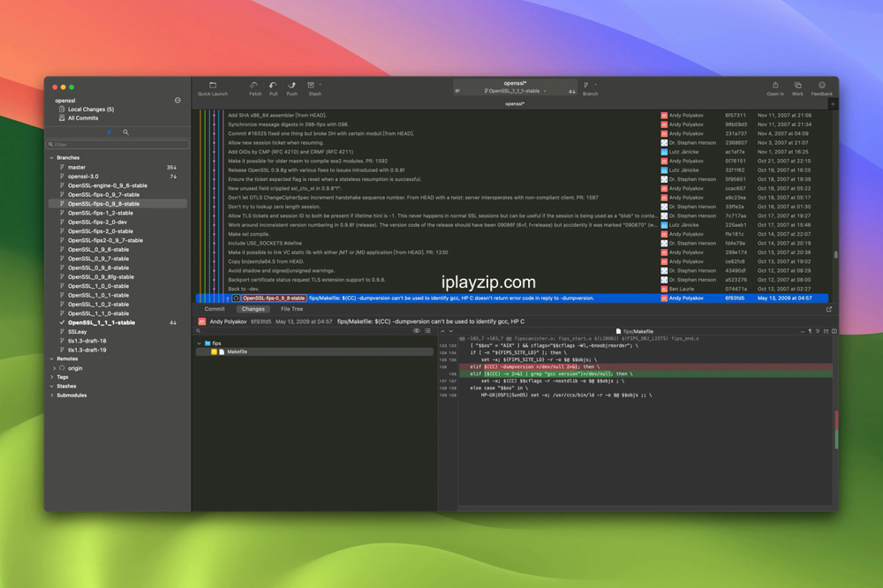
Task: Jump to previous change up arrow
Action: tap(442, 331)
